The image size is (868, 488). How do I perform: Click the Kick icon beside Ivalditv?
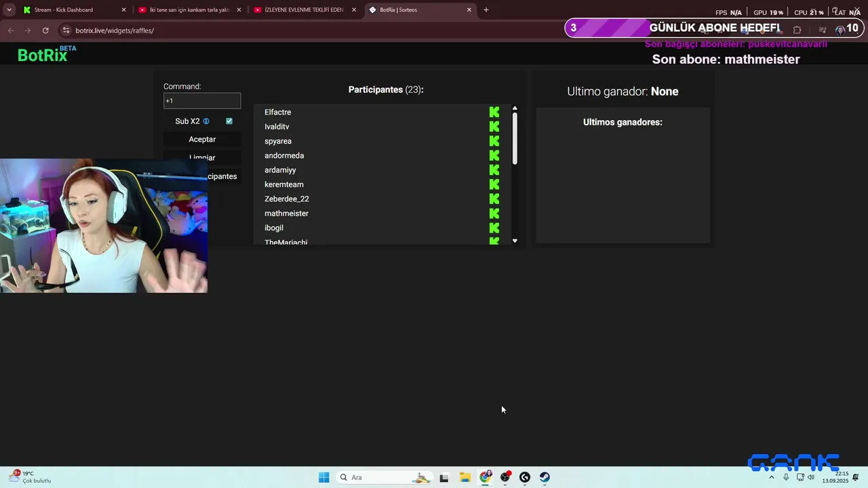click(x=494, y=127)
